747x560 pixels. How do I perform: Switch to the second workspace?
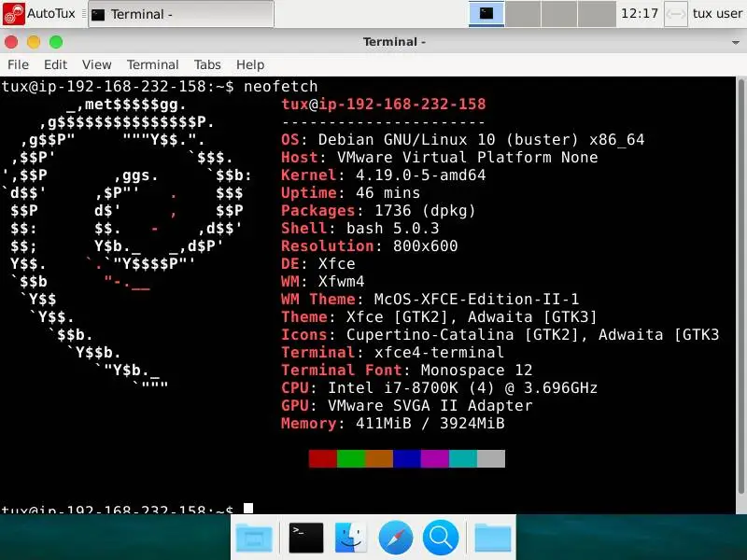523,13
